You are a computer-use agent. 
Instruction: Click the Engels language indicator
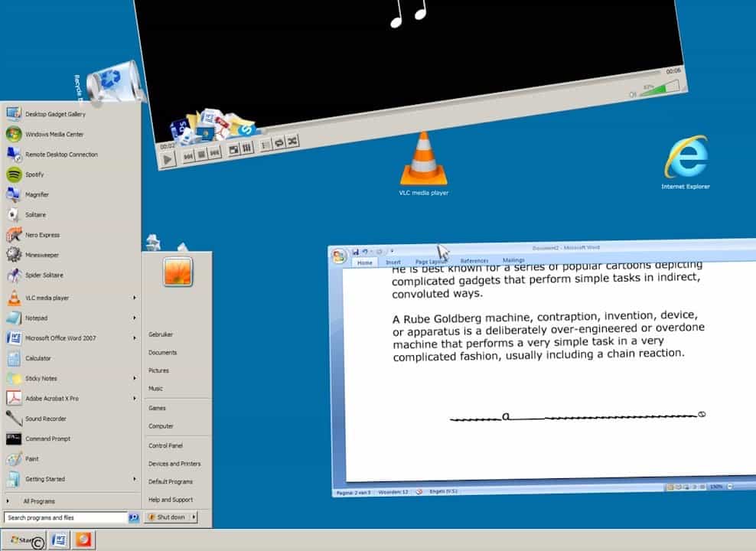(443, 491)
